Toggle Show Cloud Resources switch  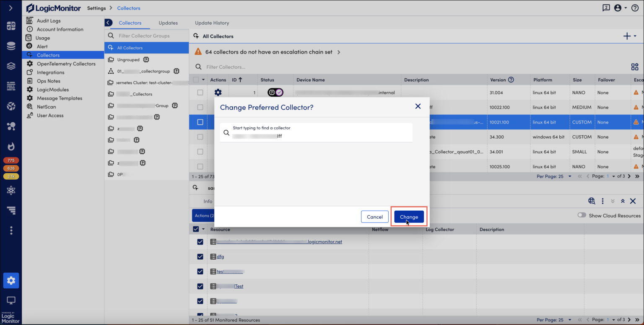point(582,215)
